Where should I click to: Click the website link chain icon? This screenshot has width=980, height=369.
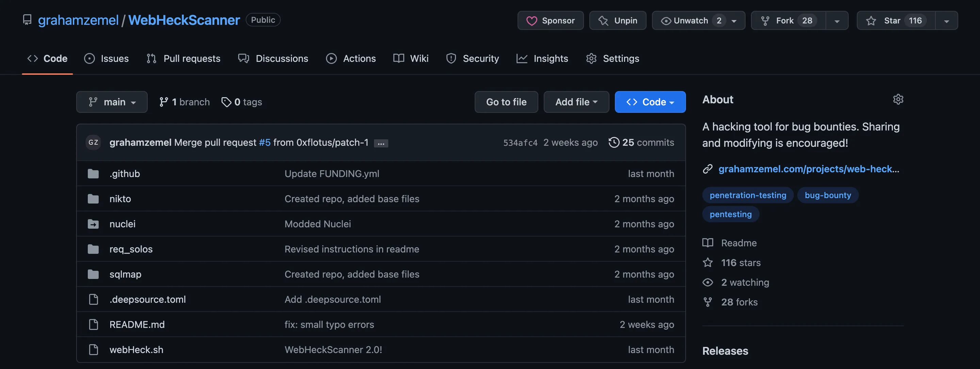708,169
